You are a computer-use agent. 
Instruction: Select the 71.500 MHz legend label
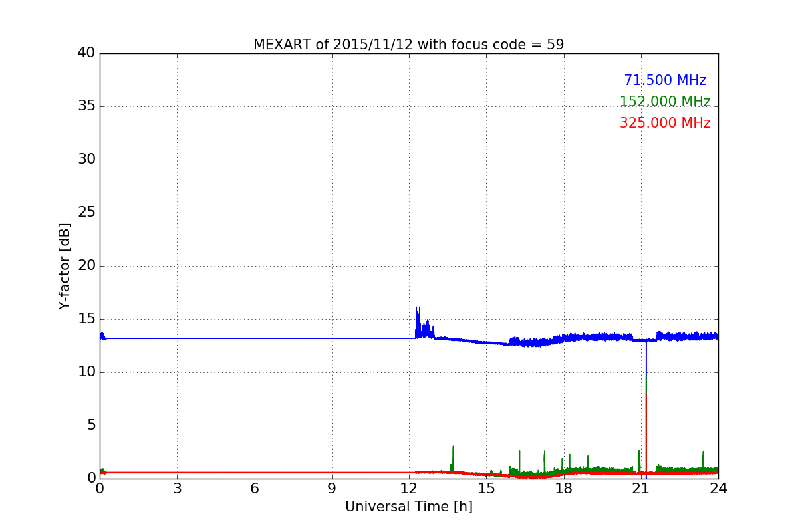coord(665,80)
